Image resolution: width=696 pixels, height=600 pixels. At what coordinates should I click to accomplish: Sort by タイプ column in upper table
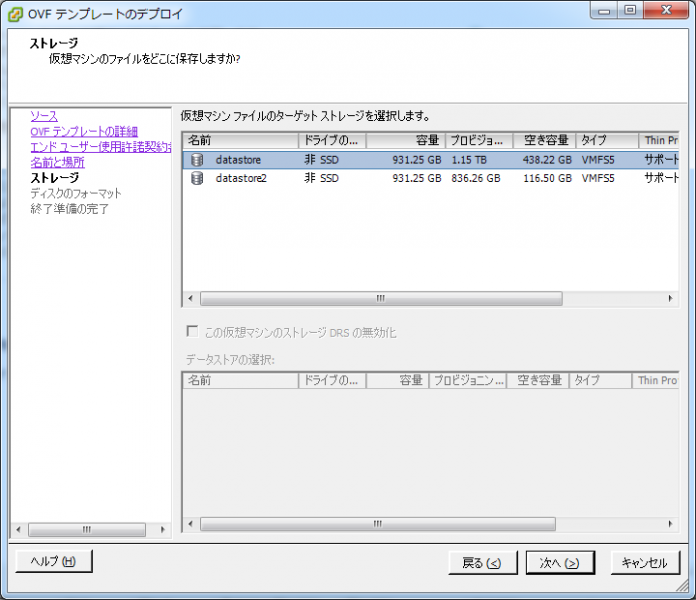[608, 140]
